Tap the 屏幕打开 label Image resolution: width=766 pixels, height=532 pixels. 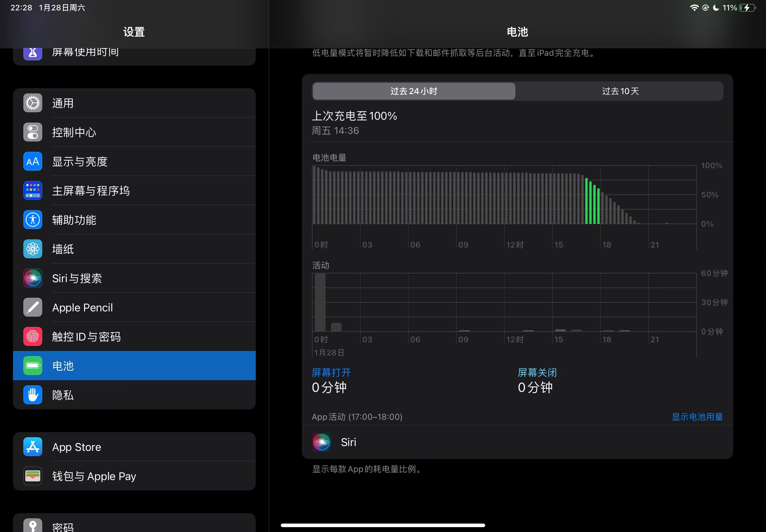click(331, 373)
